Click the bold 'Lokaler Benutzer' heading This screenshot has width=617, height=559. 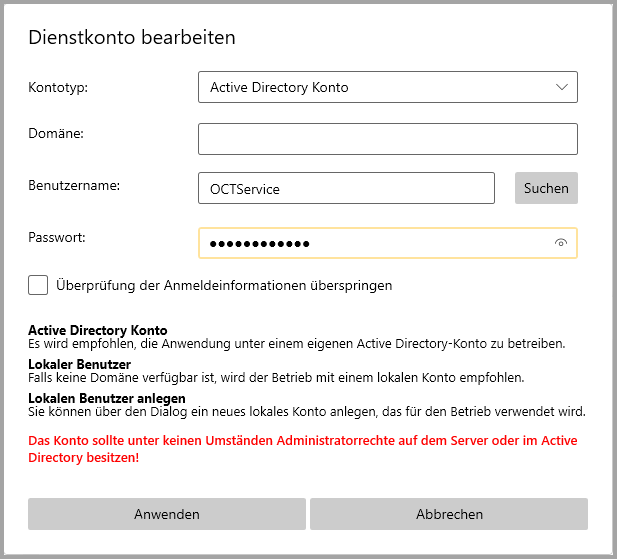[x=80, y=364]
